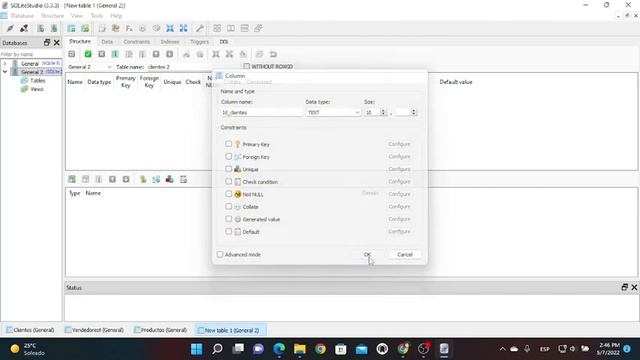Viewport: 640px width, 360px height.
Task: Open Microsoft Edge from taskbar
Action: tap(279, 349)
